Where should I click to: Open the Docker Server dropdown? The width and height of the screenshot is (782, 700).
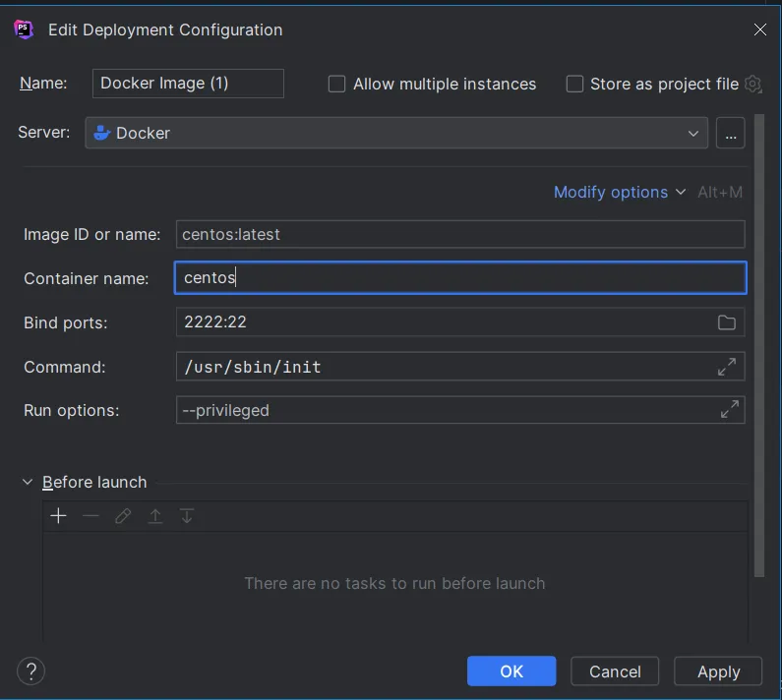pyautogui.click(x=396, y=133)
